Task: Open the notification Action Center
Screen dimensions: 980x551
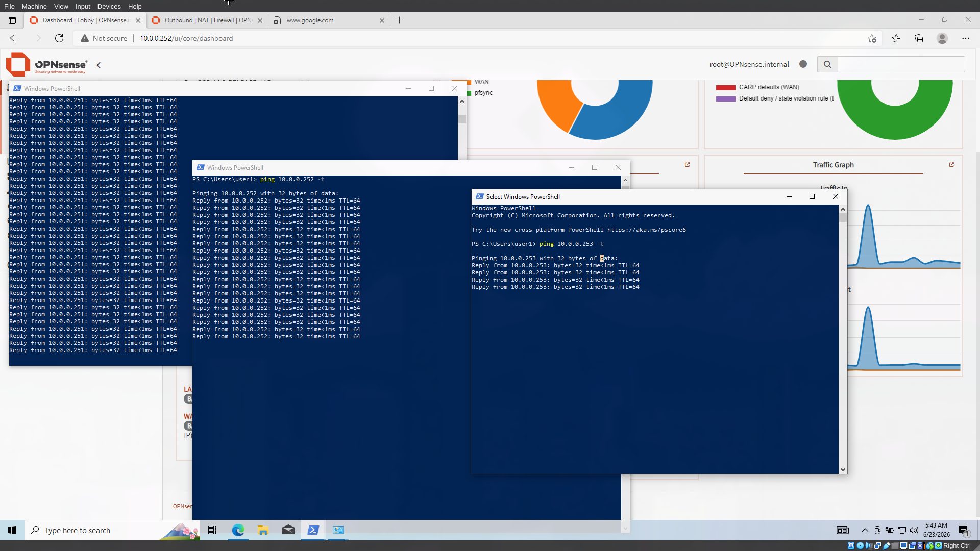Action: tap(964, 530)
